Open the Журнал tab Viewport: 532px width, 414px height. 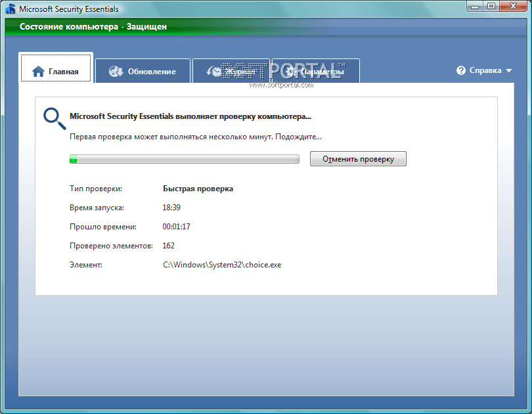[231, 71]
